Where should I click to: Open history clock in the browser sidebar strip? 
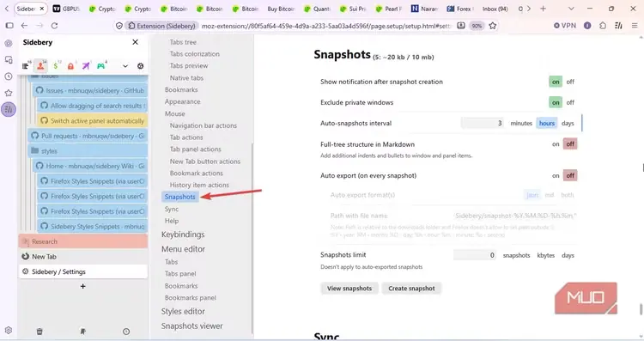9,76
